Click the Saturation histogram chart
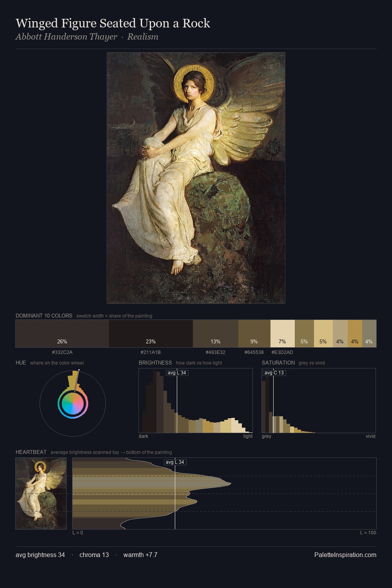Image resolution: width=392 pixels, height=588 pixels. pyautogui.click(x=319, y=401)
